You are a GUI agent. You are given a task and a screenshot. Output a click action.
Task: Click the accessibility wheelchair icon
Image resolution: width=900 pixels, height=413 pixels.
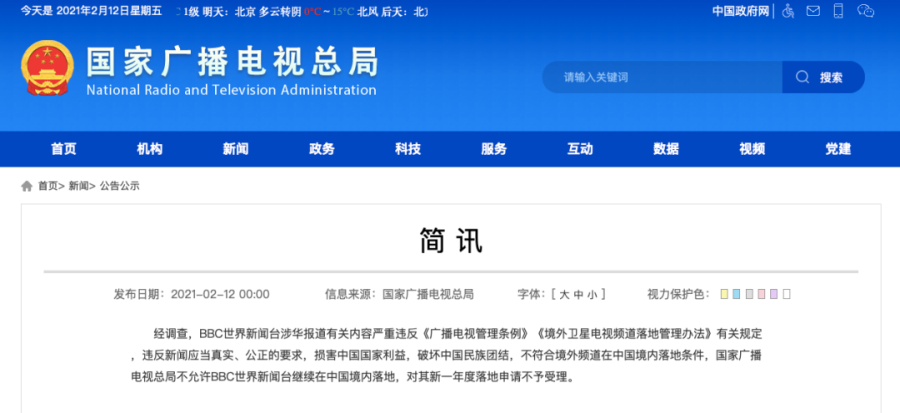[x=788, y=11]
